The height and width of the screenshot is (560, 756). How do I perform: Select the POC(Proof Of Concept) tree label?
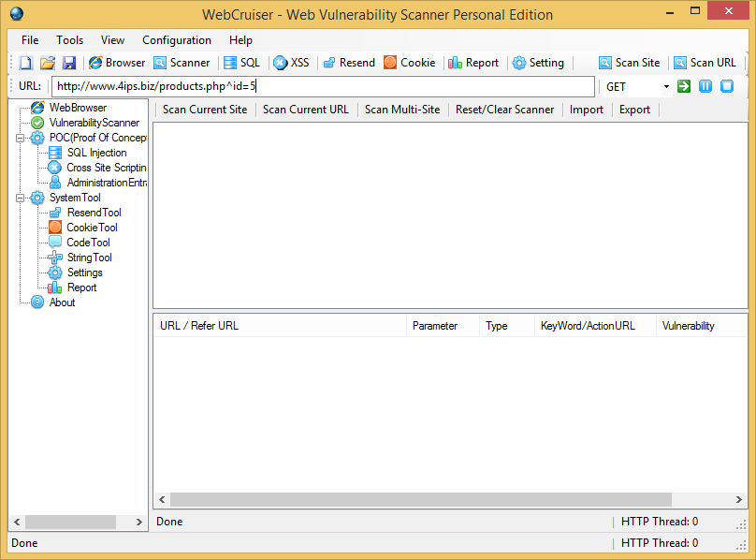tap(98, 138)
